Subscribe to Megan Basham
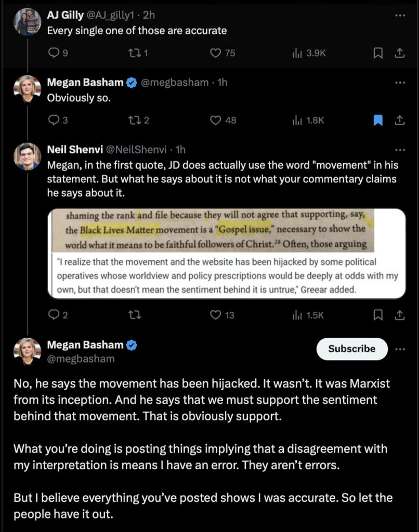Screen dimensions: 419x532 352,349
